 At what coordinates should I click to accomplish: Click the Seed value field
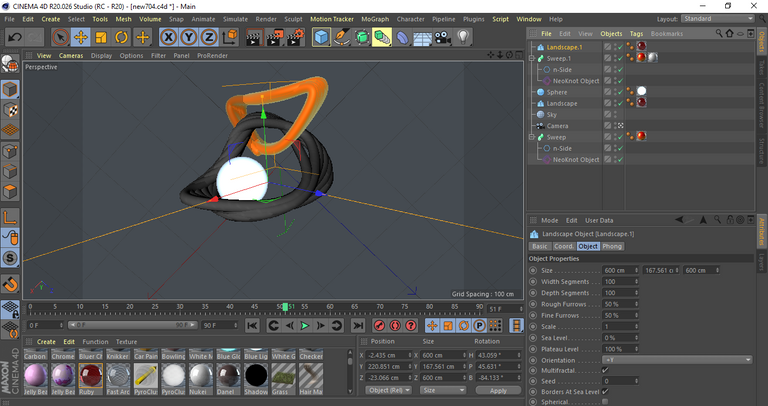[620, 381]
